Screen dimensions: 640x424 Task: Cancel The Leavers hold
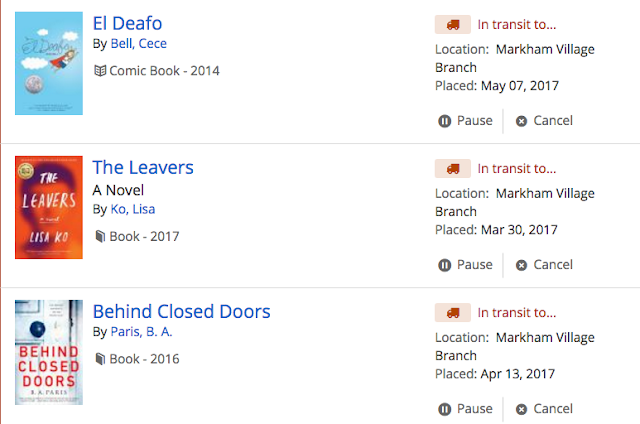pyautogui.click(x=544, y=265)
